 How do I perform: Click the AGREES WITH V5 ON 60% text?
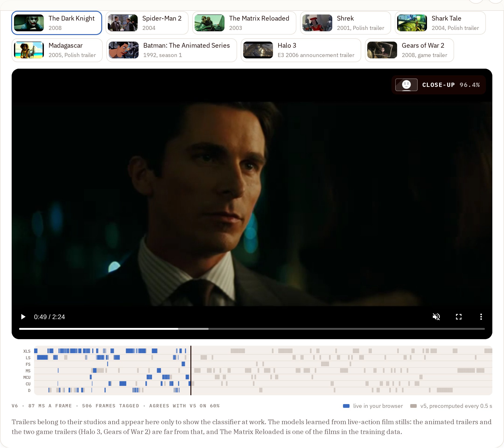[184, 406]
